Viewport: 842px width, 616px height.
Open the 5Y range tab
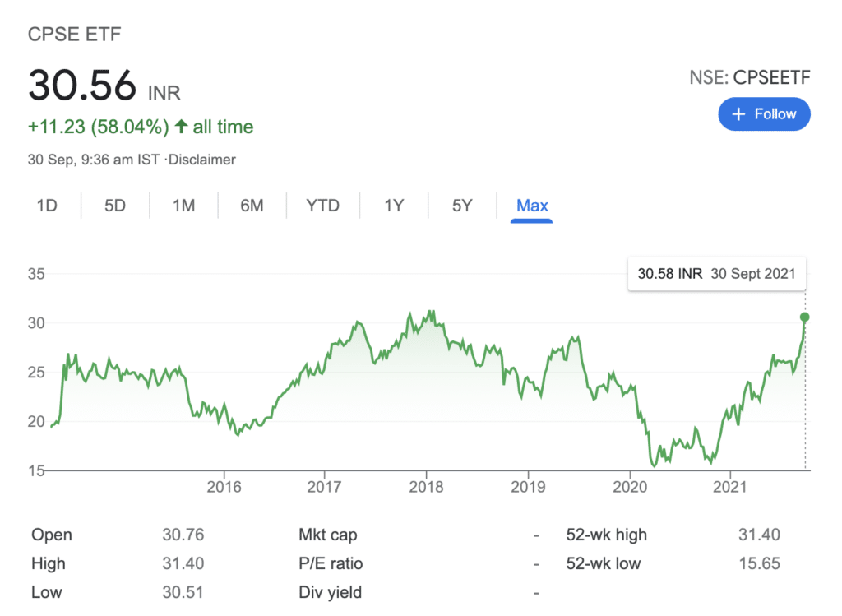(462, 206)
